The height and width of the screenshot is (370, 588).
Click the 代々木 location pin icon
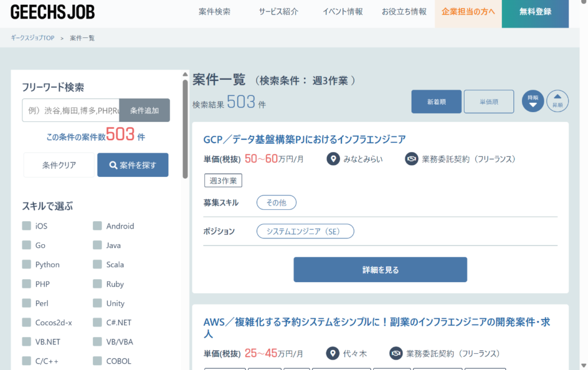click(332, 353)
